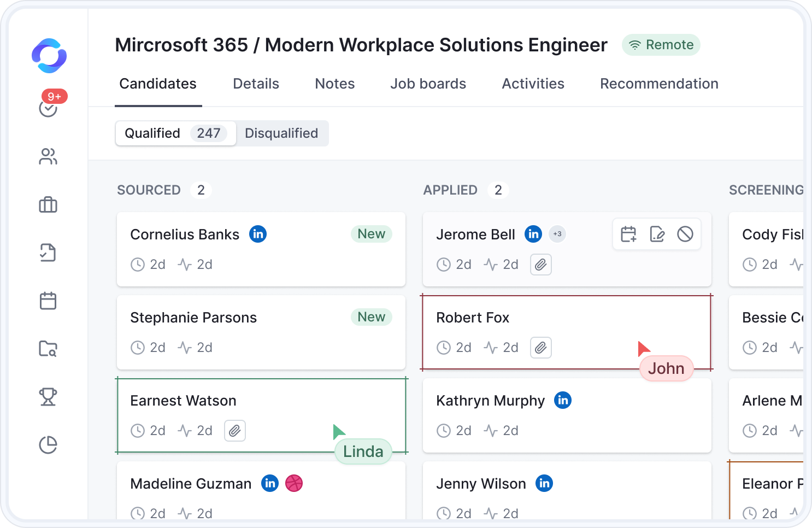Open the pie chart reports icon
The height and width of the screenshot is (528, 812).
tap(48, 445)
